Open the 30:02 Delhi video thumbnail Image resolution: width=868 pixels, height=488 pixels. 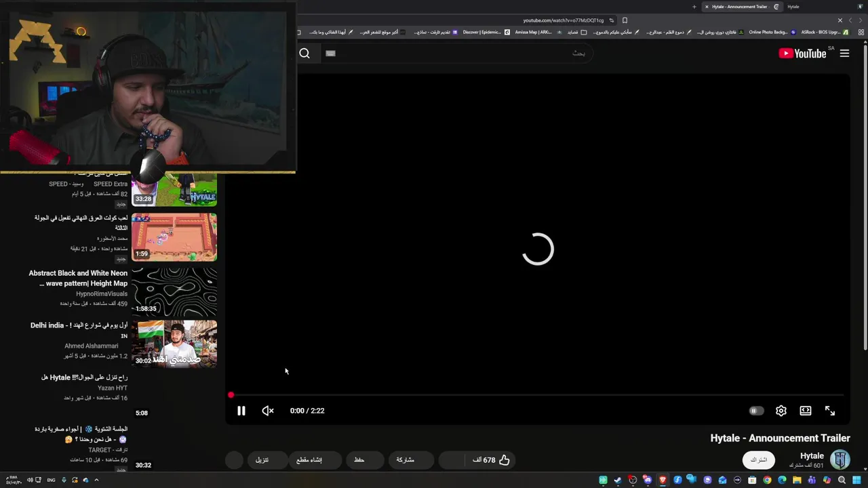click(x=174, y=344)
